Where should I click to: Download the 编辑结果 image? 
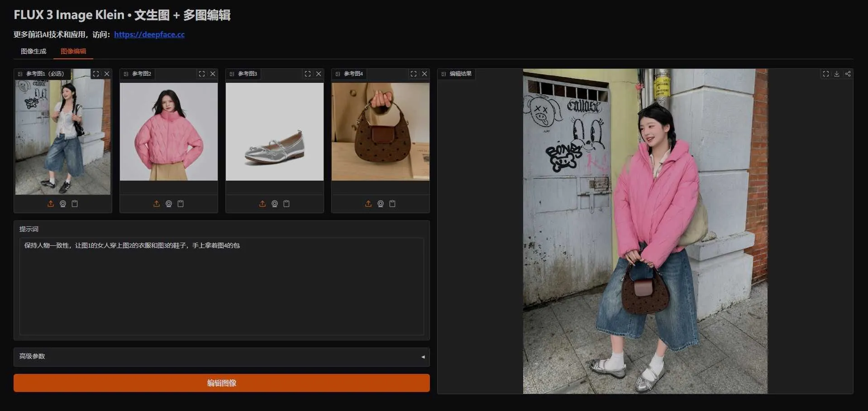[837, 74]
